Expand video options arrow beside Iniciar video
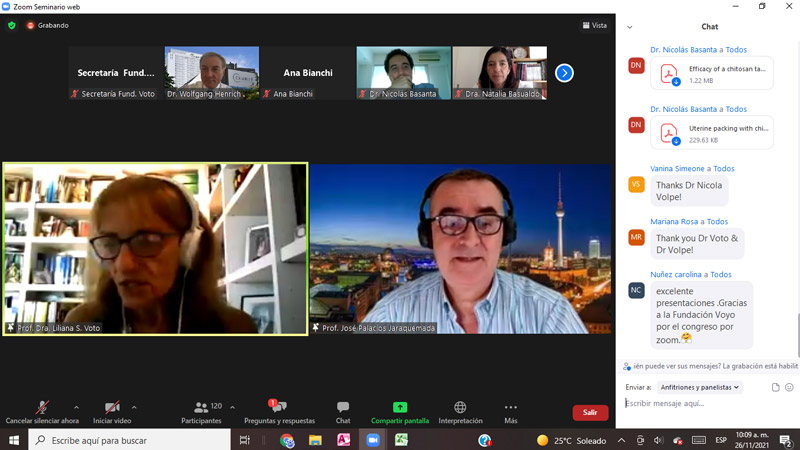This screenshot has width=800, height=450. pos(134,407)
